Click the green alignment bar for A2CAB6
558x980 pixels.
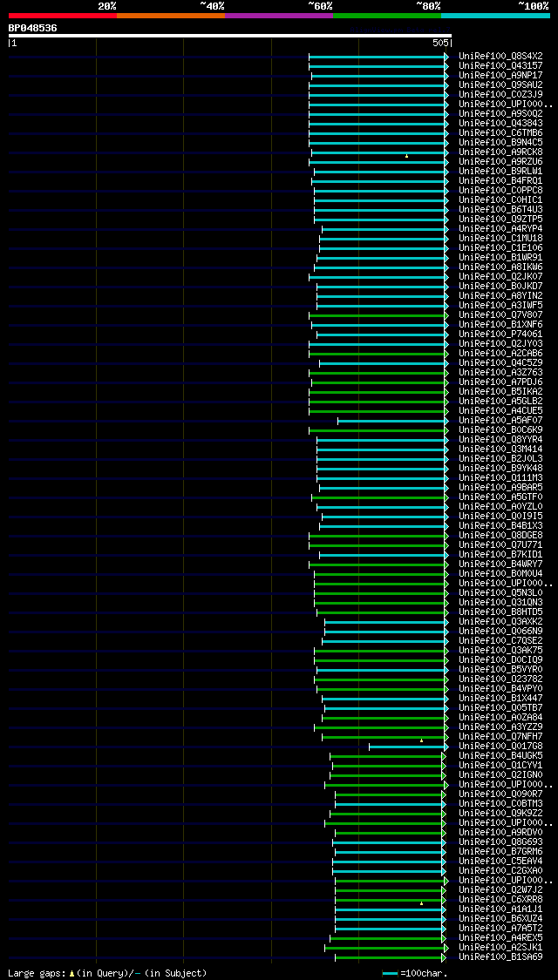[x=378, y=354]
